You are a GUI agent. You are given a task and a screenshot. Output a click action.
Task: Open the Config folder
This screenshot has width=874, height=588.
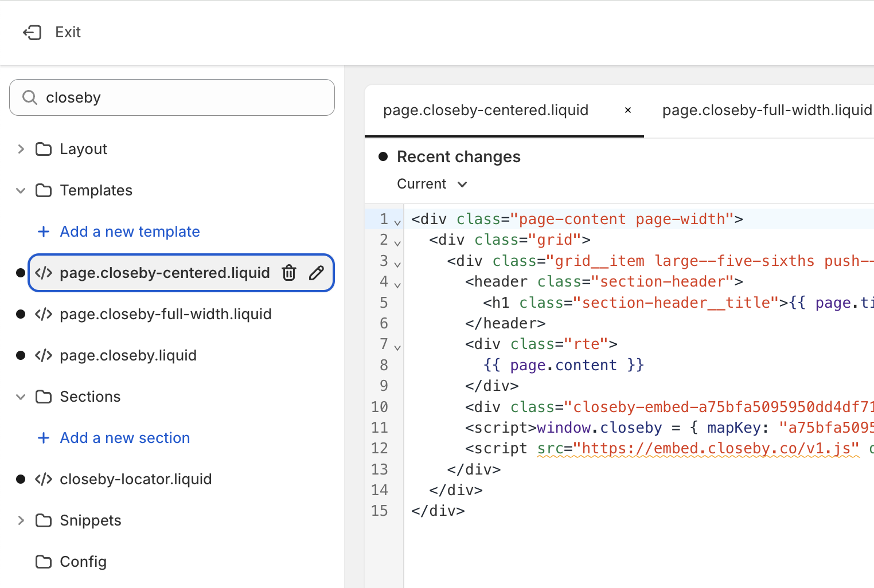(83, 562)
